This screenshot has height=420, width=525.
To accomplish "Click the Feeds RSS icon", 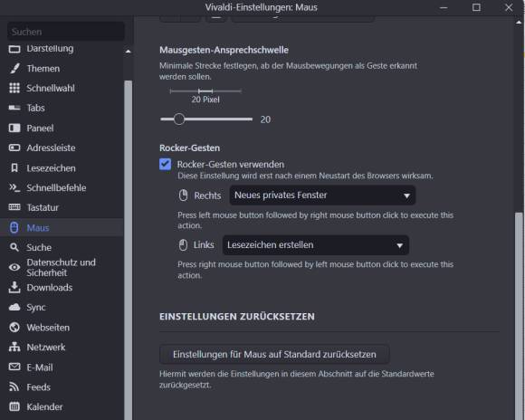I will click(x=14, y=387).
